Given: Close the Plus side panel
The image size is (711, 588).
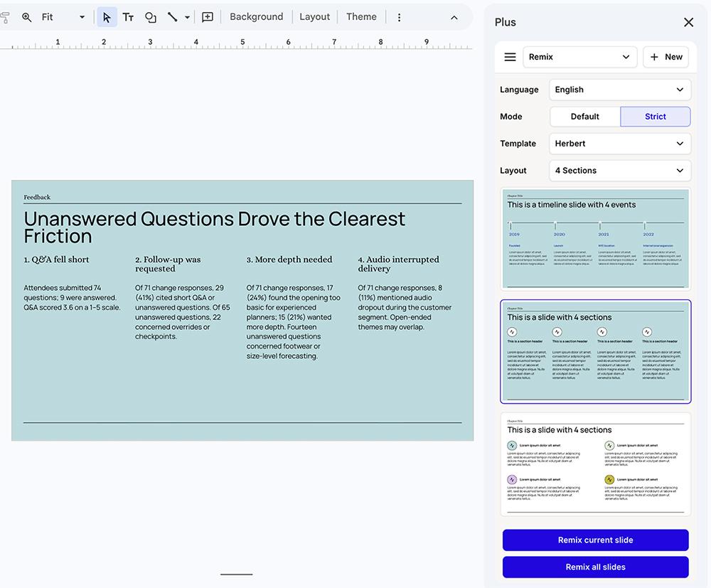Looking at the screenshot, I should pyautogui.click(x=688, y=22).
